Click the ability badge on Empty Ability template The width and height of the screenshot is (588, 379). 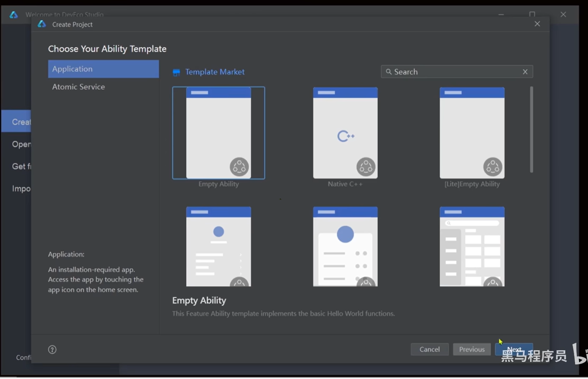pos(239,167)
